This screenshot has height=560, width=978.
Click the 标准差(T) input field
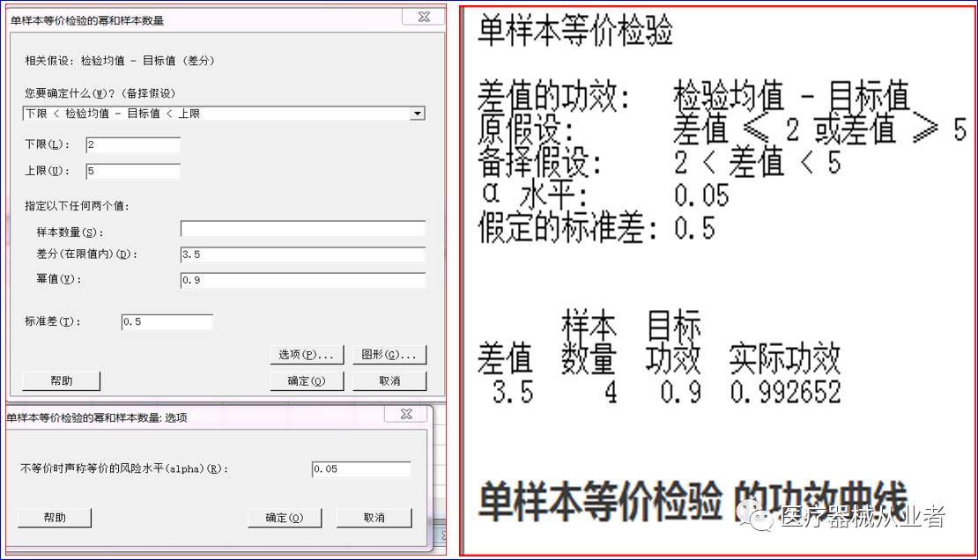(x=167, y=322)
